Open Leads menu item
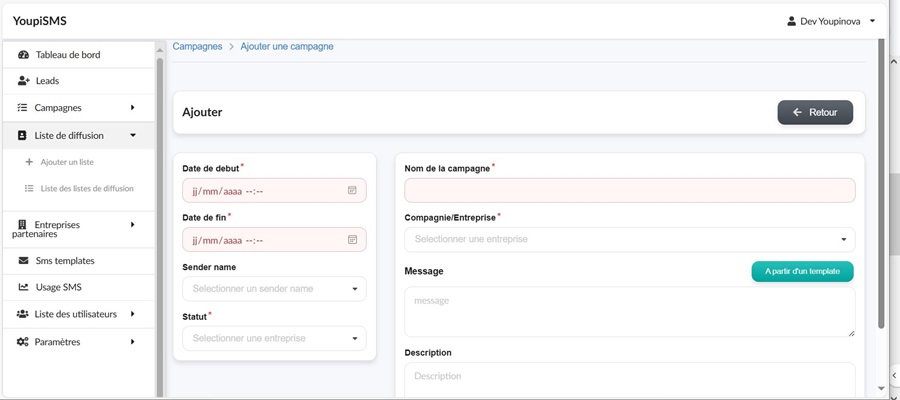The height and width of the screenshot is (400, 900). (79, 81)
